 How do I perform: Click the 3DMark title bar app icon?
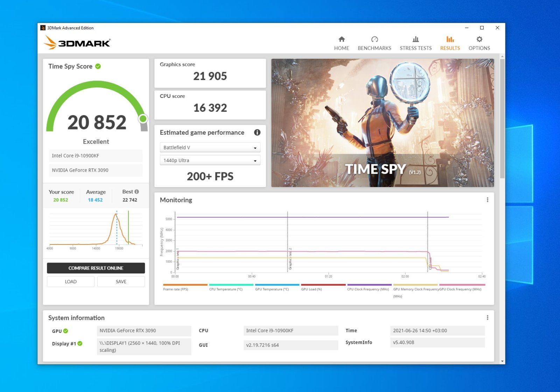point(43,28)
